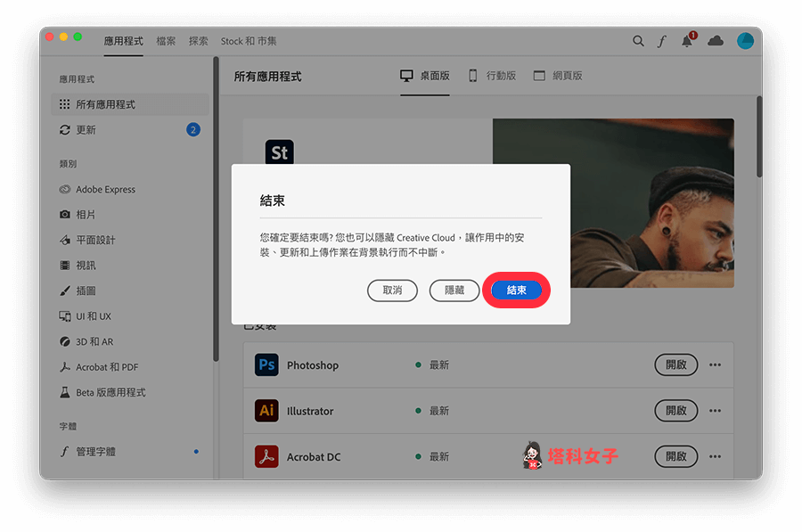Click the sidebar vertical scrollbar

pyautogui.click(x=216, y=209)
